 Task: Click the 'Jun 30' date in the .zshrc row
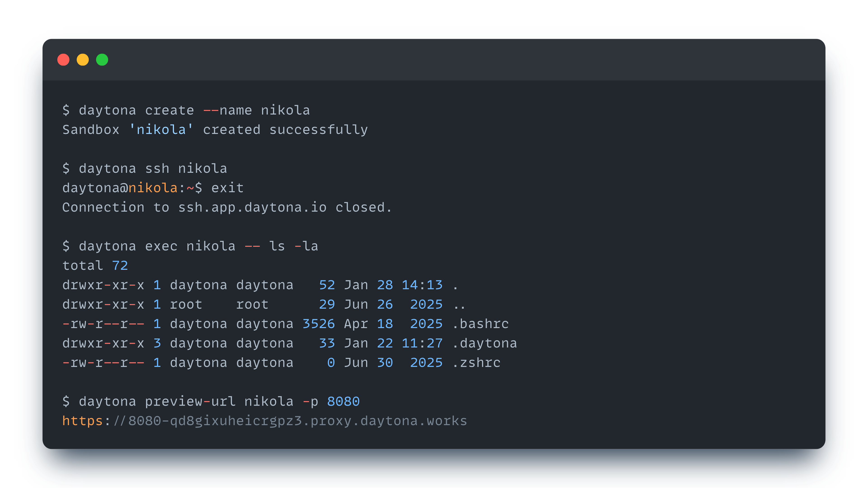(368, 363)
